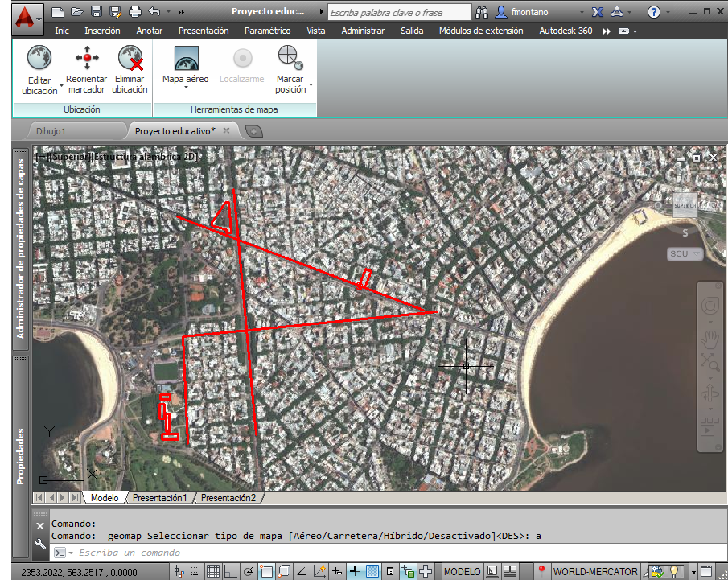Click the Orbit tool in navigation bar
Image resolution: width=728 pixels, height=580 pixels.
pos(709,395)
